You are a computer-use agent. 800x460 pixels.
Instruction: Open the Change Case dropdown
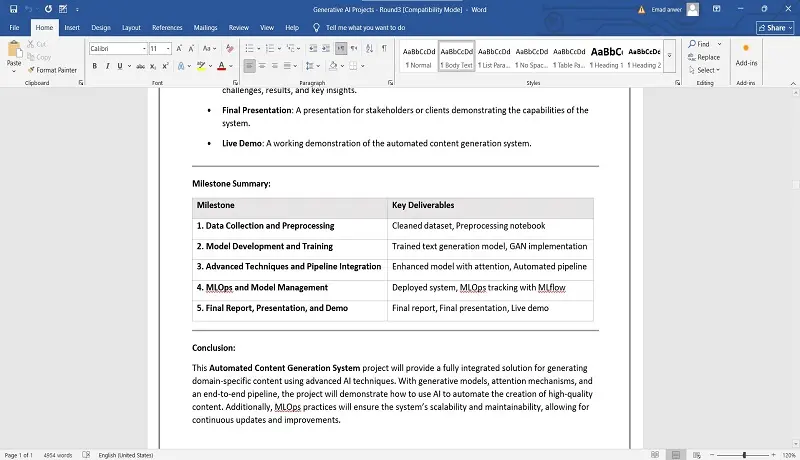click(209, 48)
